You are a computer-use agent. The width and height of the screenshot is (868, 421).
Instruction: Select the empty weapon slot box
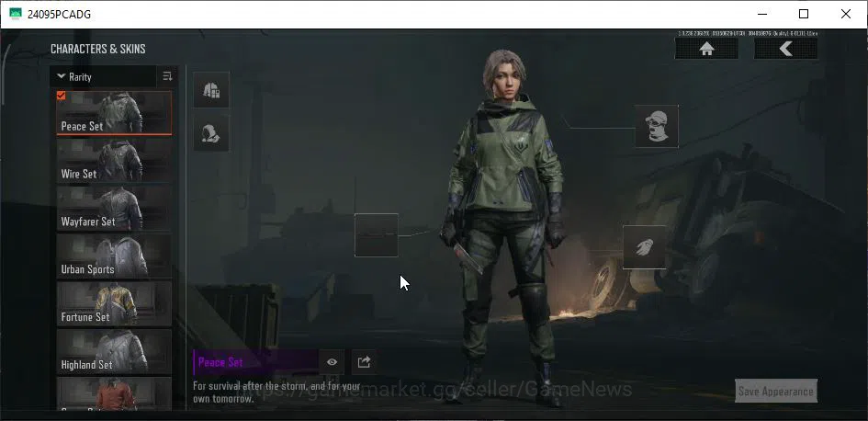click(377, 235)
